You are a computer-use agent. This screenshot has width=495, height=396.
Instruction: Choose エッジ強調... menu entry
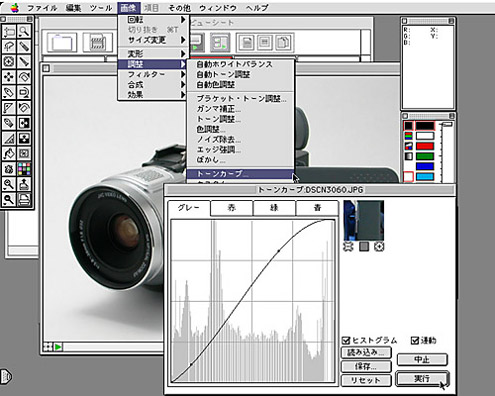point(240,150)
